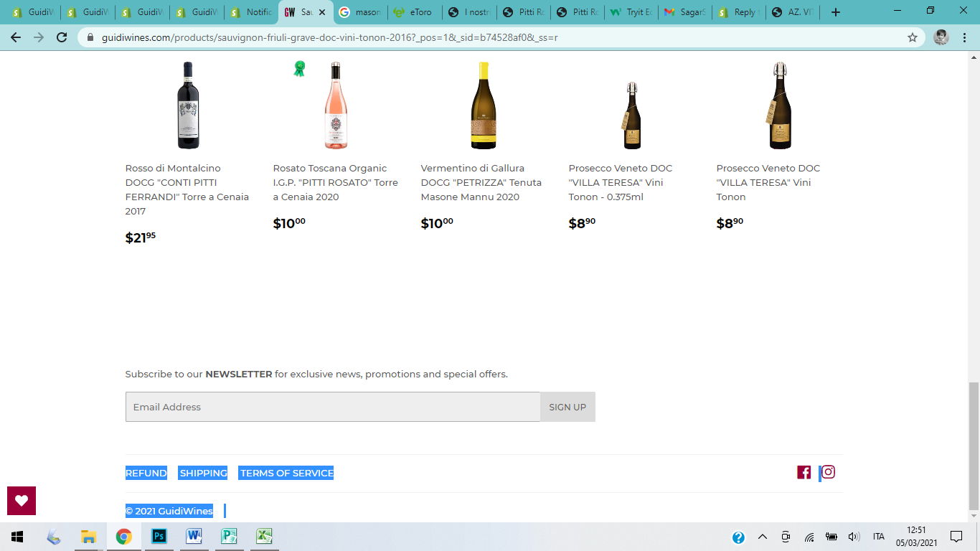Open the Chrome profile avatar

(x=941, y=37)
